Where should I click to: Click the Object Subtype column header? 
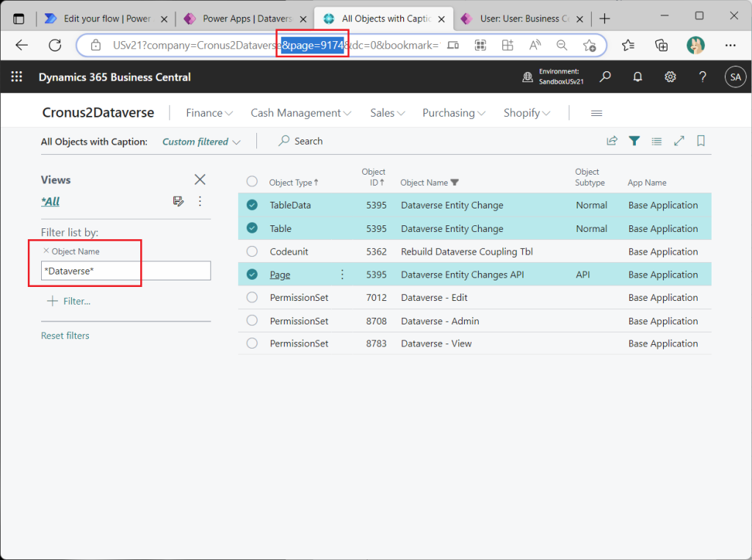click(590, 177)
